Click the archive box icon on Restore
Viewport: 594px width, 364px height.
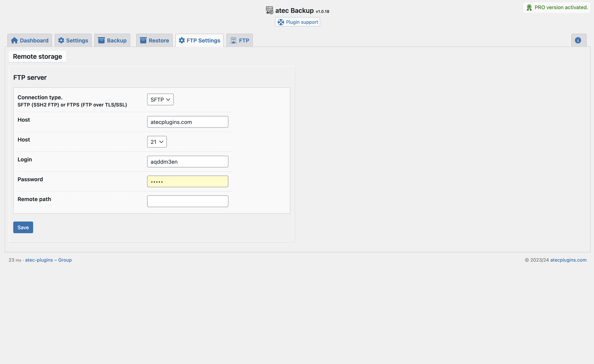click(143, 40)
